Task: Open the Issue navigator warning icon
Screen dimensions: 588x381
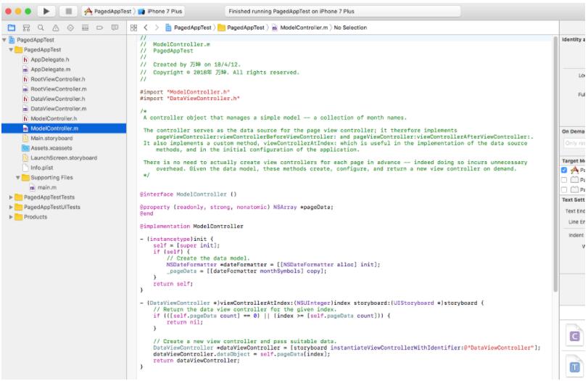Action: (56, 28)
